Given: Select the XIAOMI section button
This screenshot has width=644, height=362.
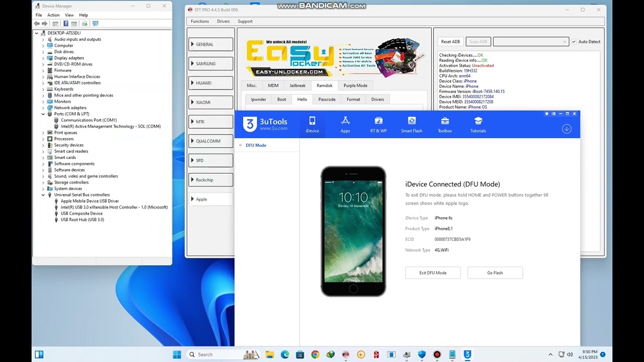Looking at the screenshot, I should point(210,103).
